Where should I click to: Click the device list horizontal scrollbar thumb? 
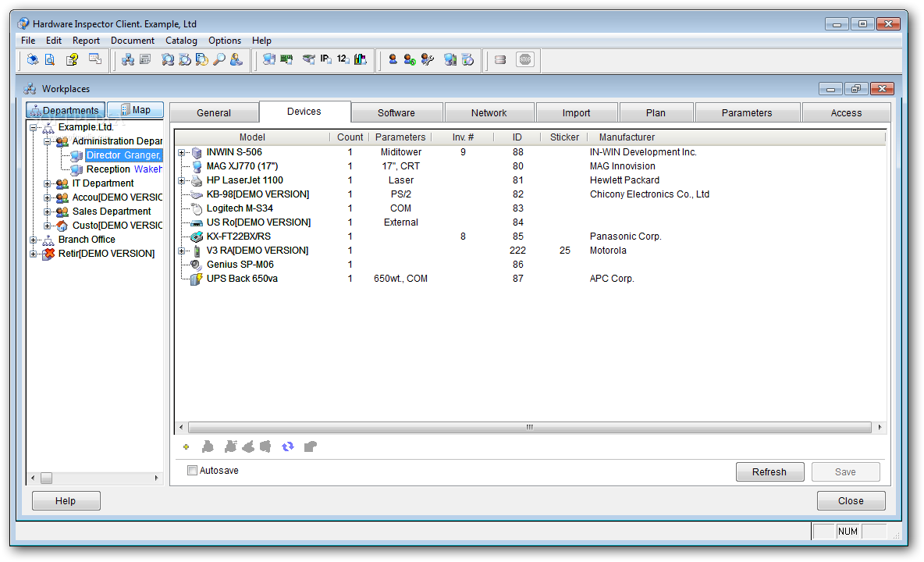click(x=529, y=427)
